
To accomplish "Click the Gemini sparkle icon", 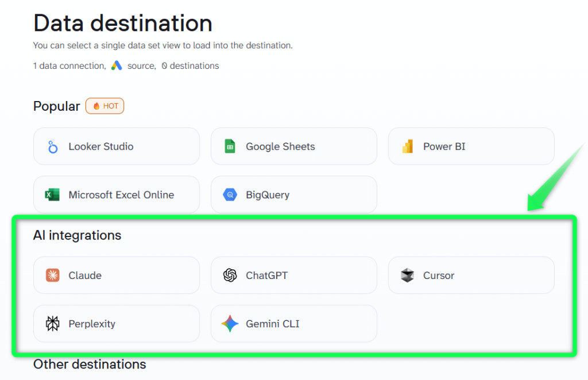I will [x=230, y=324].
